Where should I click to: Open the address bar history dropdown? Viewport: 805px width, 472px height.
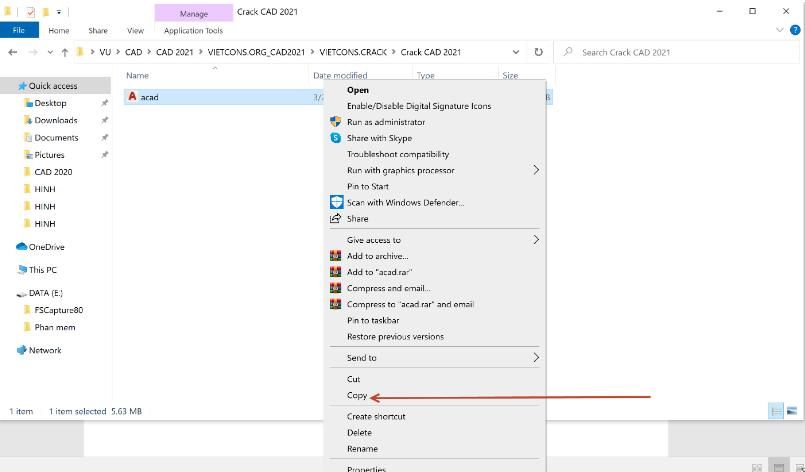[x=516, y=52]
